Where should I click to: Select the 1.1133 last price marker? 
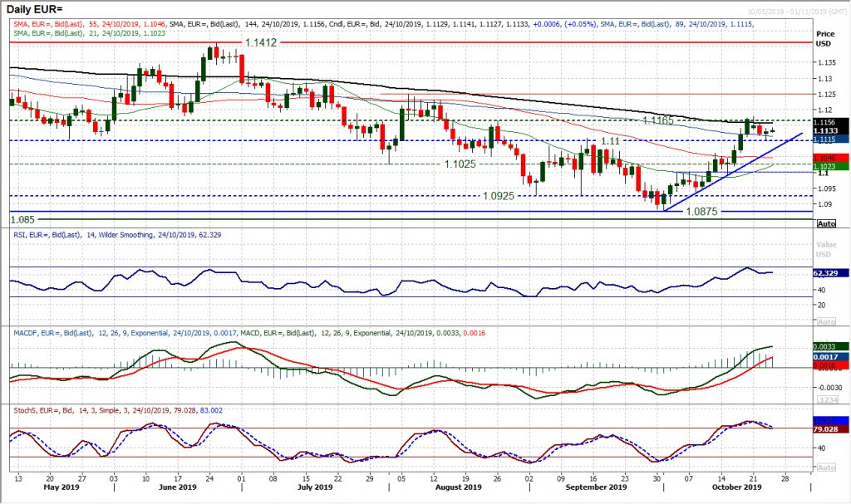824,131
